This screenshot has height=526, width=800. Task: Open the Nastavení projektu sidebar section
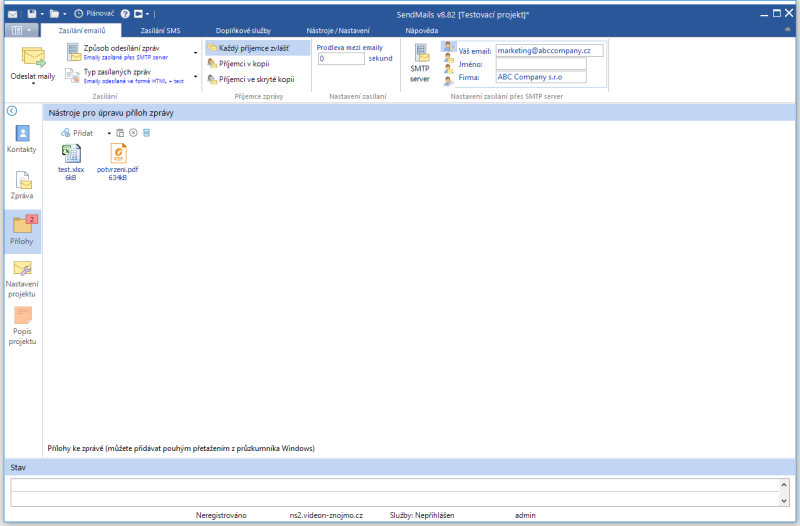(21, 279)
